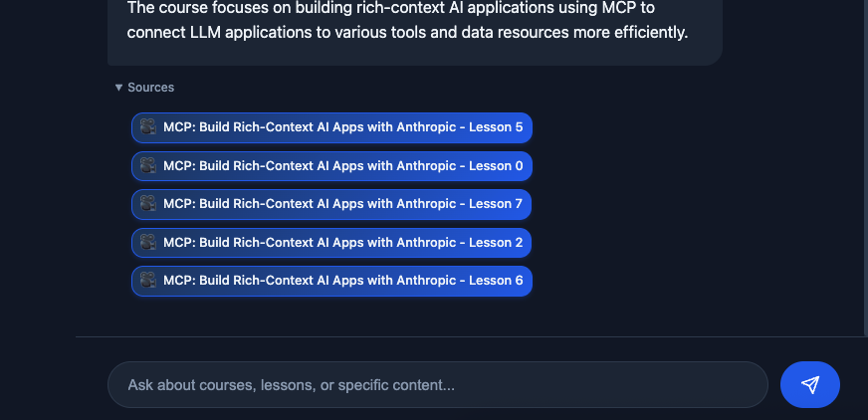
Task: Click the word 'Anthropic' in the Lesson 5 chip
Action: (426, 127)
